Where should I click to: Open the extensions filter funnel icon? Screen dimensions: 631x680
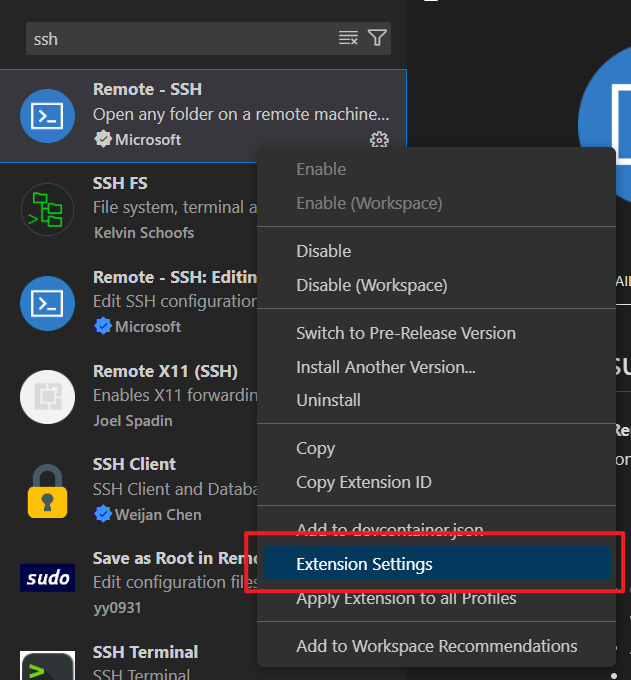pyautogui.click(x=377, y=38)
